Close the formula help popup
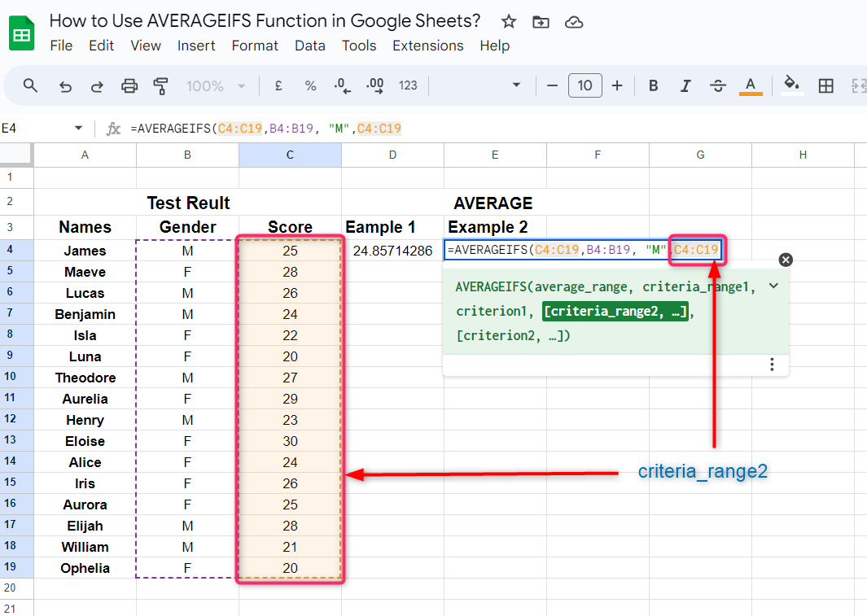The image size is (867, 616). click(785, 260)
